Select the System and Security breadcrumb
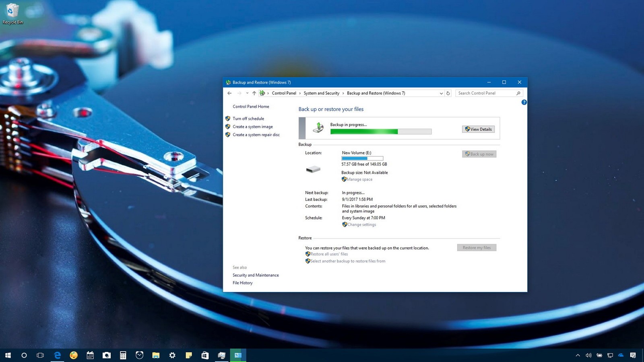 pyautogui.click(x=322, y=93)
